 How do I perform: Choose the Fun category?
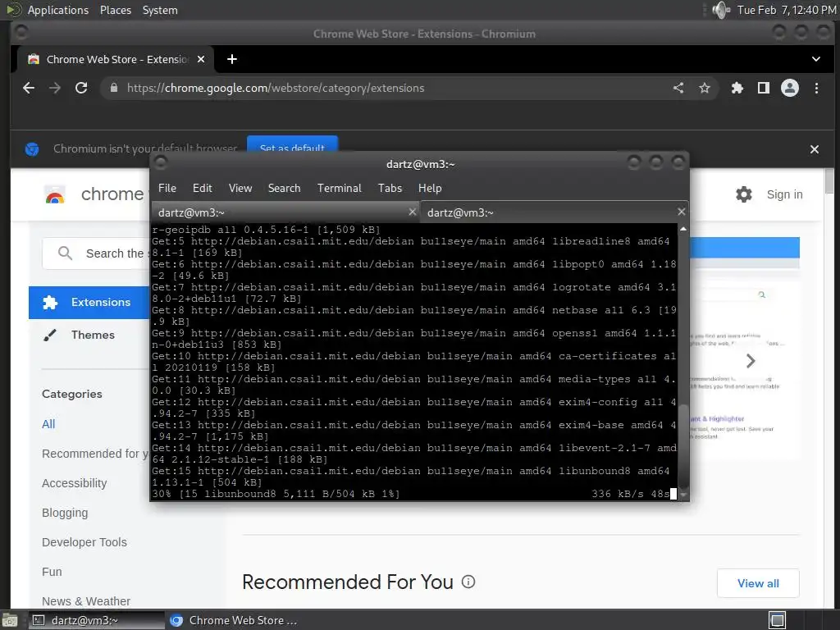pyautogui.click(x=52, y=571)
